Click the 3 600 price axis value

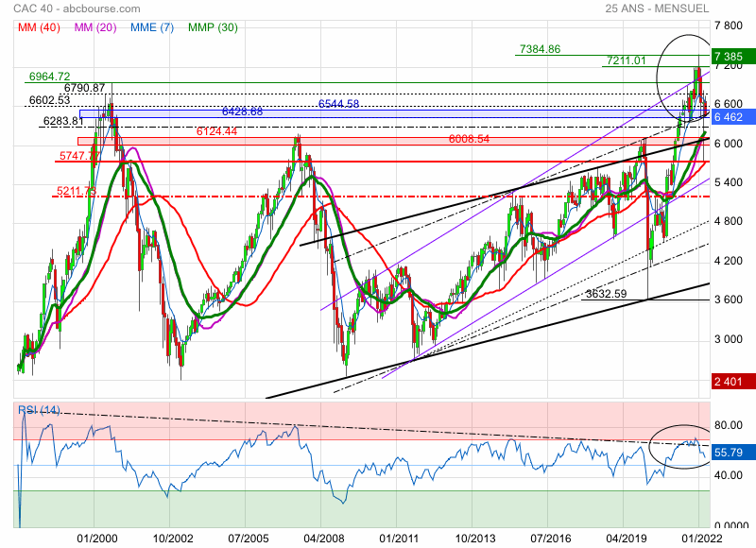pyautogui.click(x=728, y=300)
